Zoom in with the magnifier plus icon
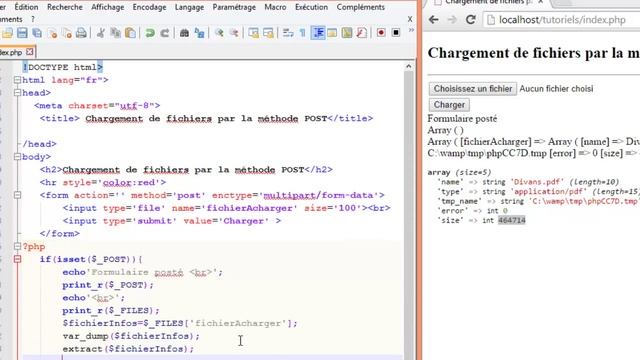The height and width of the screenshot is (360, 640). pyautogui.click(x=219, y=33)
